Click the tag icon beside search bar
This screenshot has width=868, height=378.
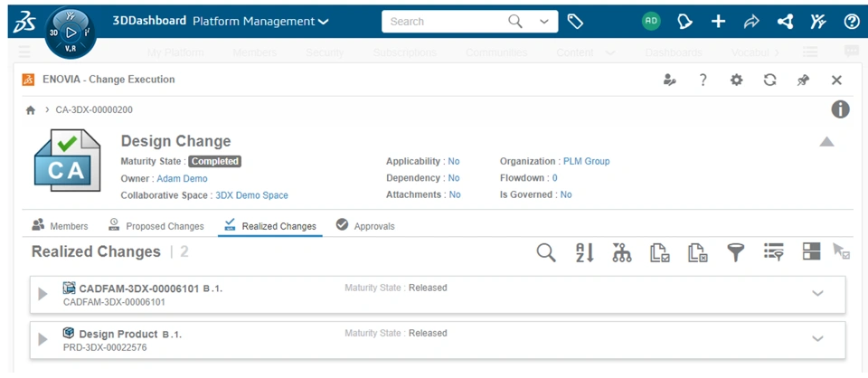pos(575,21)
